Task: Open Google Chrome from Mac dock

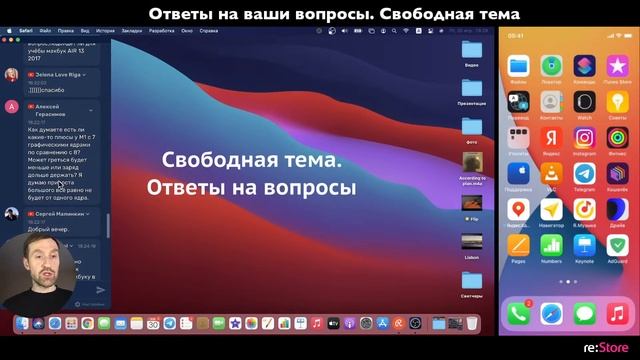Action: click(87, 324)
